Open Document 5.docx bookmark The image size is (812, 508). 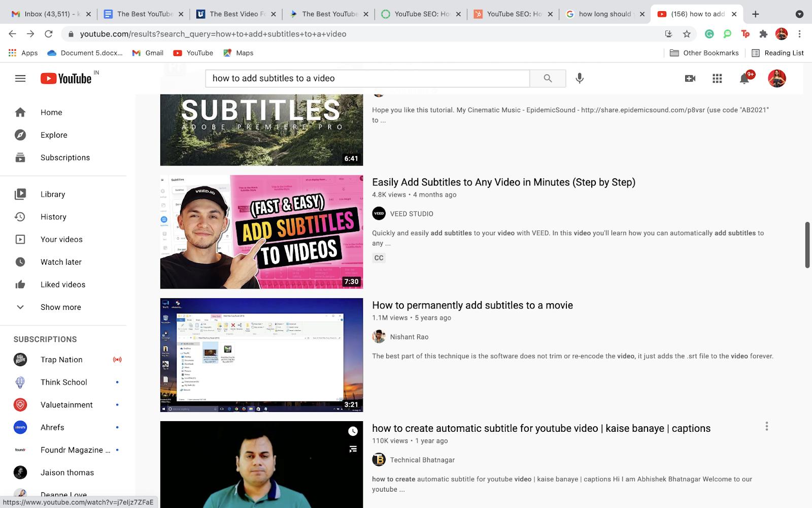coord(85,53)
